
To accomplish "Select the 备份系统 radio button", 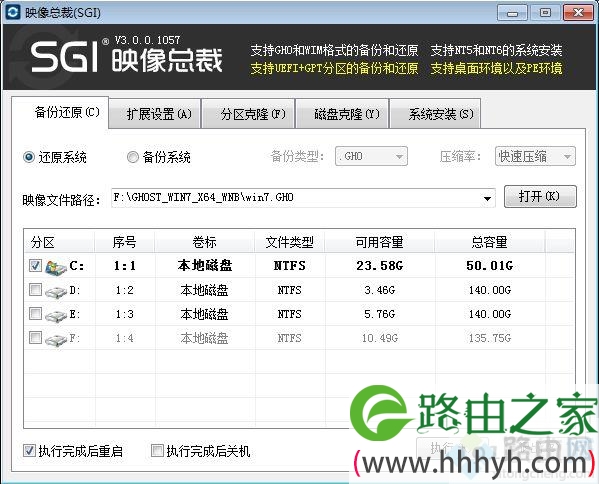I will (x=133, y=157).
